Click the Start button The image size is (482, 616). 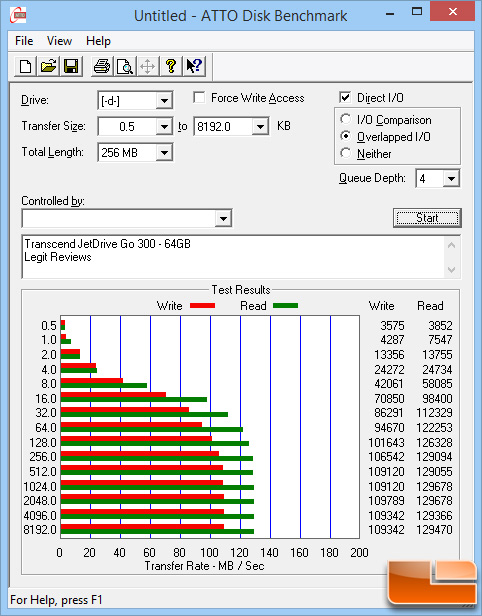tap(427, 218)
